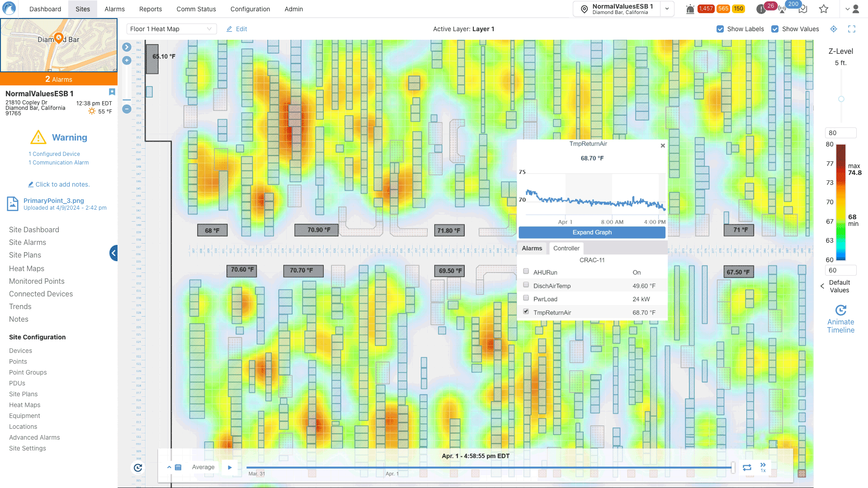The width and height of the screenshot is (868, 488).
Task: Click the Expand Graph button
Action: (592, 232)
